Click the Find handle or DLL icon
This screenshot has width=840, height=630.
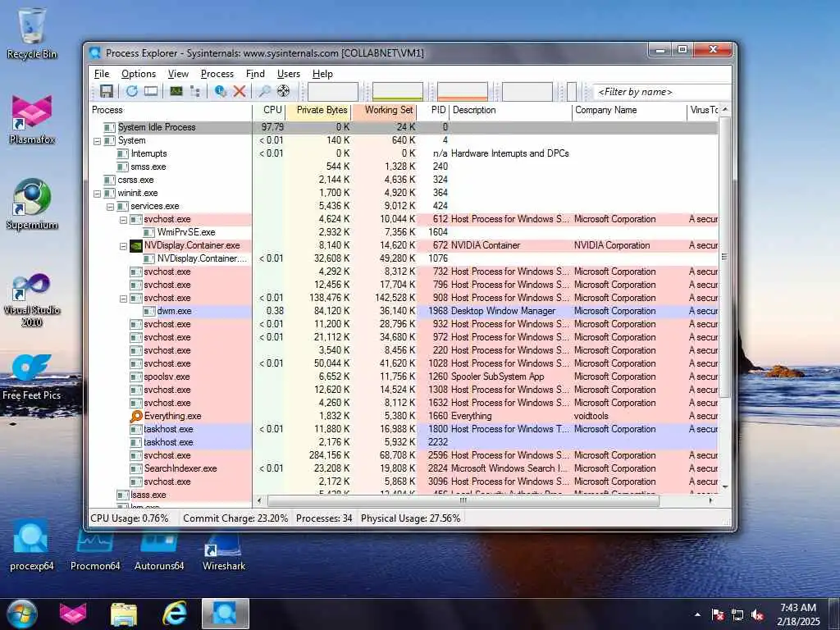(x=264, y=91)
